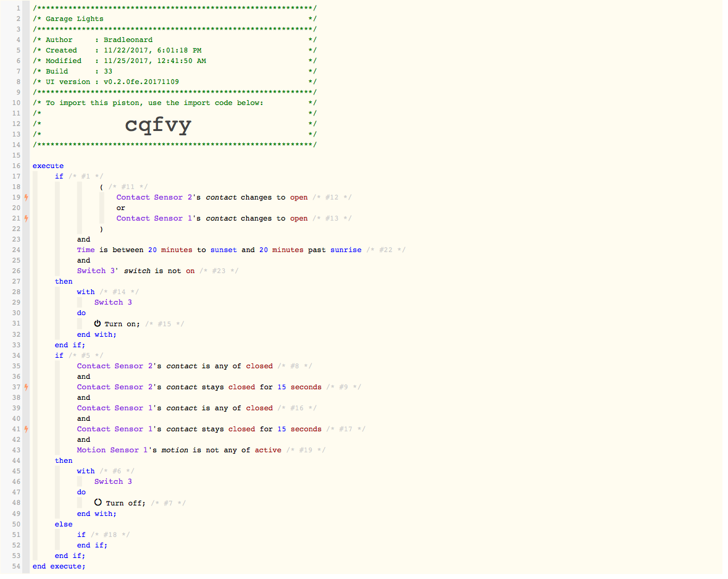Click the 'active' value on line 43
Viewport: 728px width, 579px height.
click(268, 450)
